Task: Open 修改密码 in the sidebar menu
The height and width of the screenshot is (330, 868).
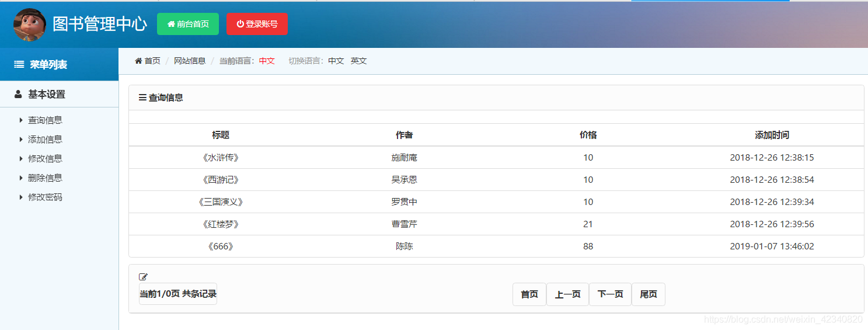Action: (x=45, y=197)
